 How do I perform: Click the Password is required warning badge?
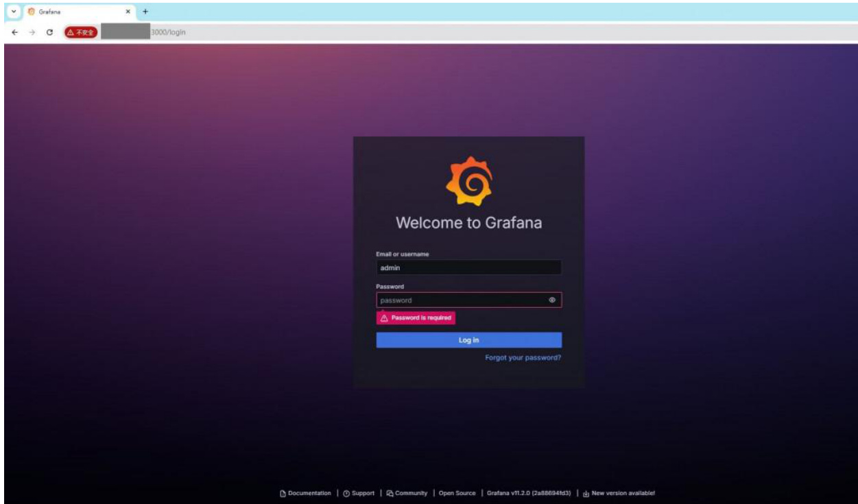click(x=416, y=318)
